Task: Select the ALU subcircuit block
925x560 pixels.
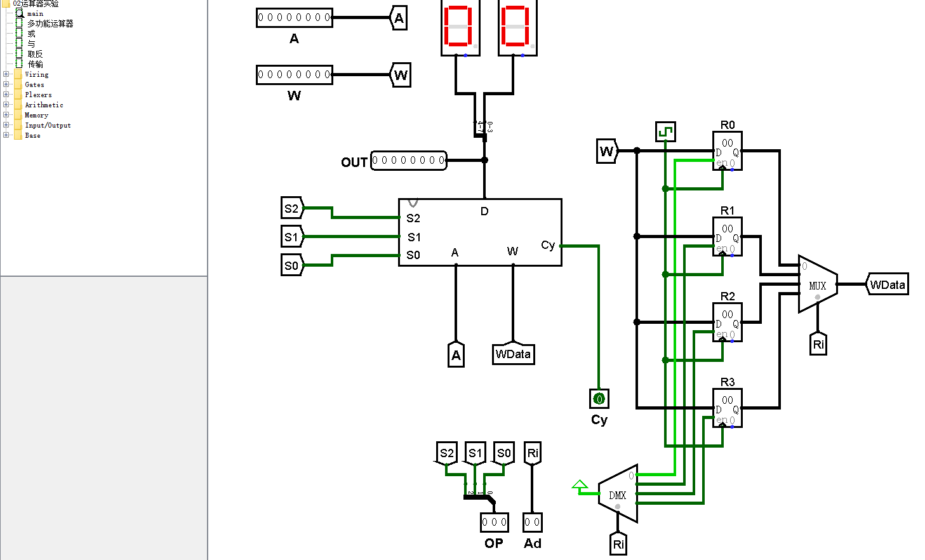Action: point(480,232)
